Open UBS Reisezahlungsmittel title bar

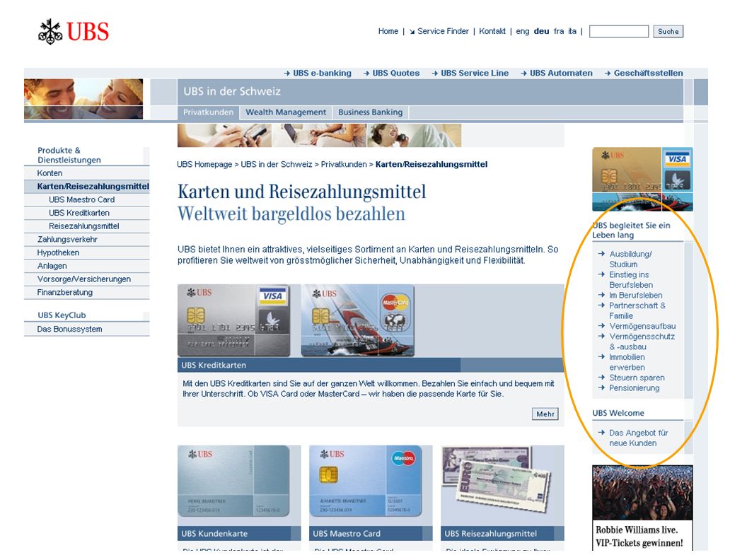click(502, 534)
